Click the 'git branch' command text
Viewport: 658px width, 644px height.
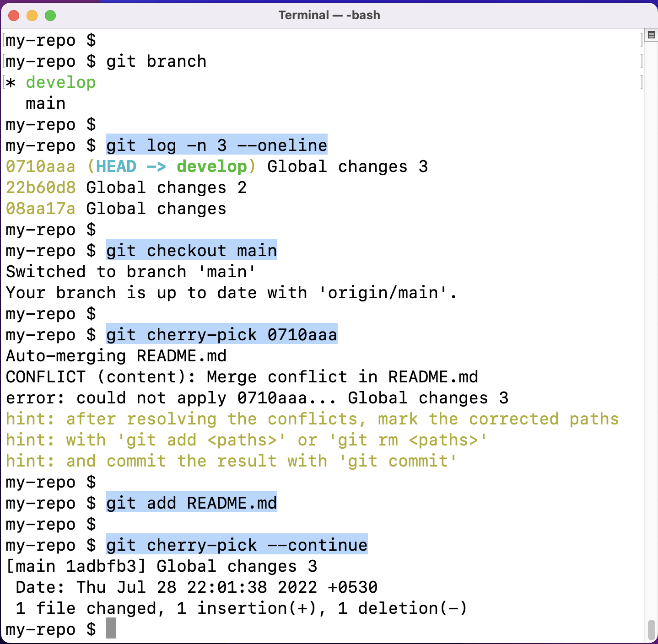pos(156,61)
